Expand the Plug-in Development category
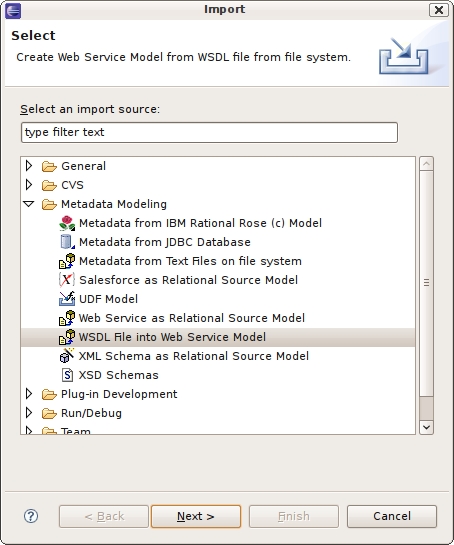Image resolution: width=454 pixels, height=545 pixels. click(x=29, y=394)
